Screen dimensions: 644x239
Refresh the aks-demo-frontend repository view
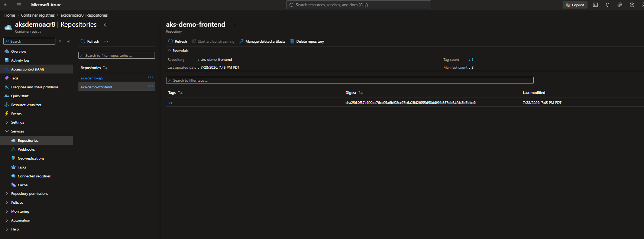point(178,42)
